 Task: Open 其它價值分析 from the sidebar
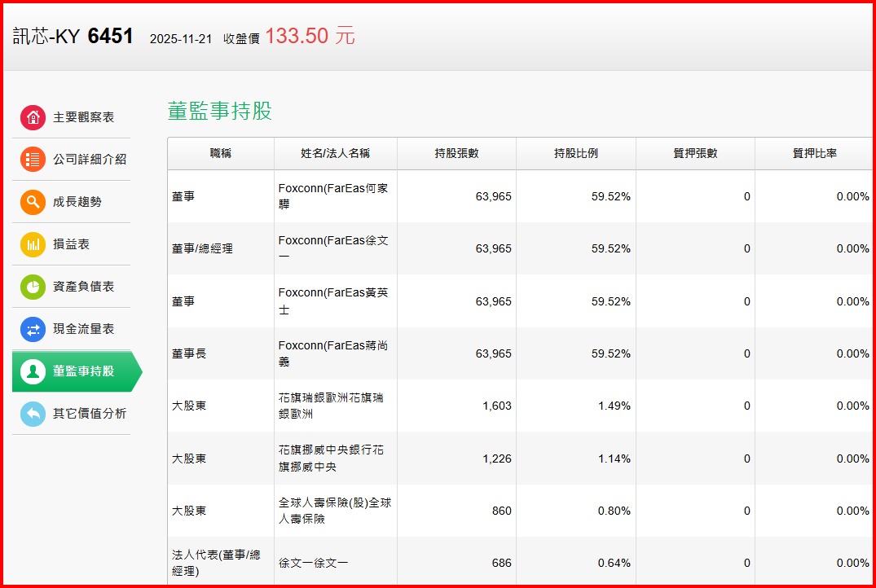pyautogui.click(x=90, y=414)
